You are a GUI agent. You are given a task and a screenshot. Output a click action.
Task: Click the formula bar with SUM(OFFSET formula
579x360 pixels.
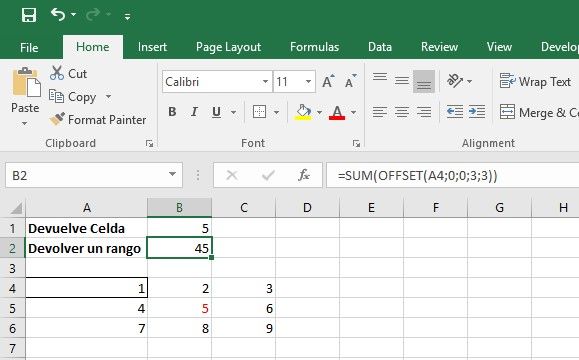[x=453, y=175]
